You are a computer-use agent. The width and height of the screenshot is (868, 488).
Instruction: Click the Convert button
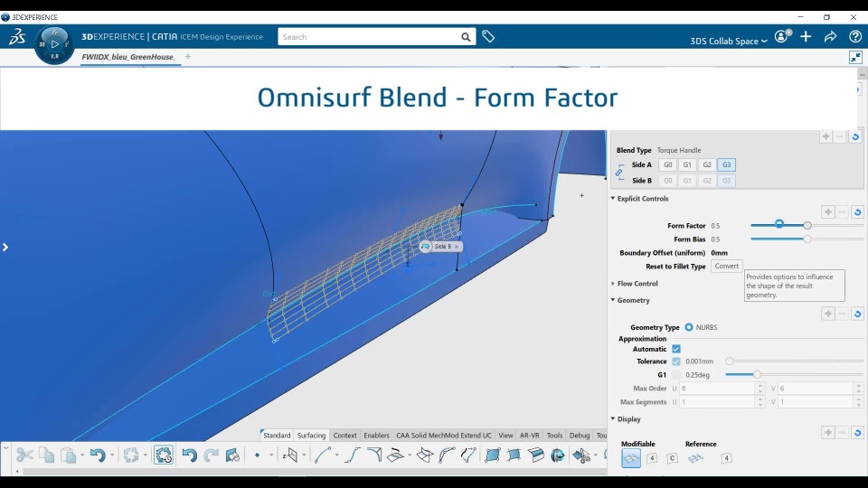[726, 266]
